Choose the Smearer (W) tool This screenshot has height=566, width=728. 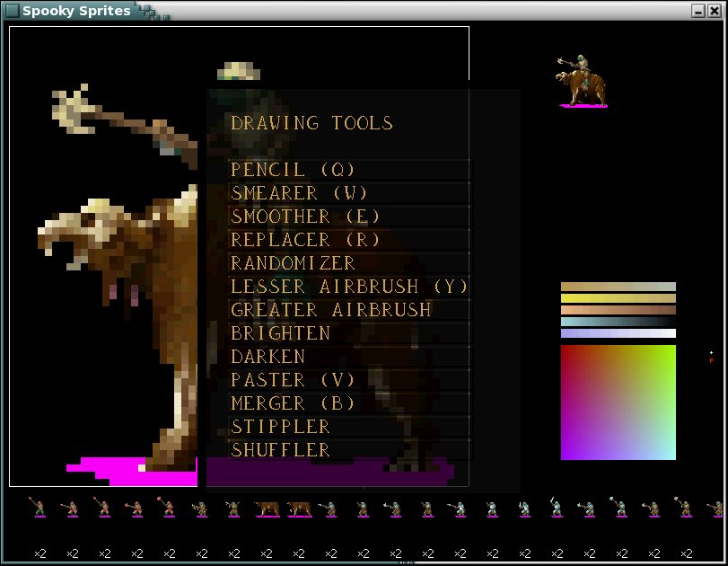click(300, 193)
